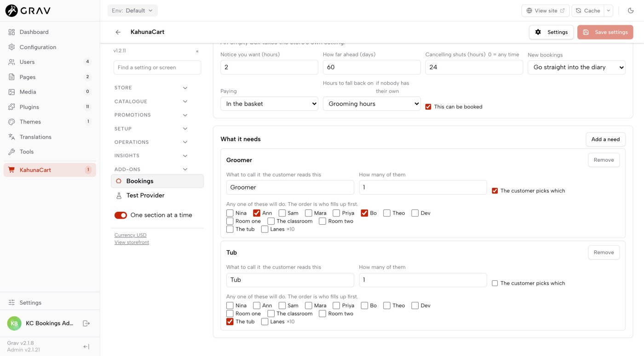Toggle off 'One section at a time' switch
Viewport: 644px width, 356px height.
pyautogui.click(x=121, y=215)
